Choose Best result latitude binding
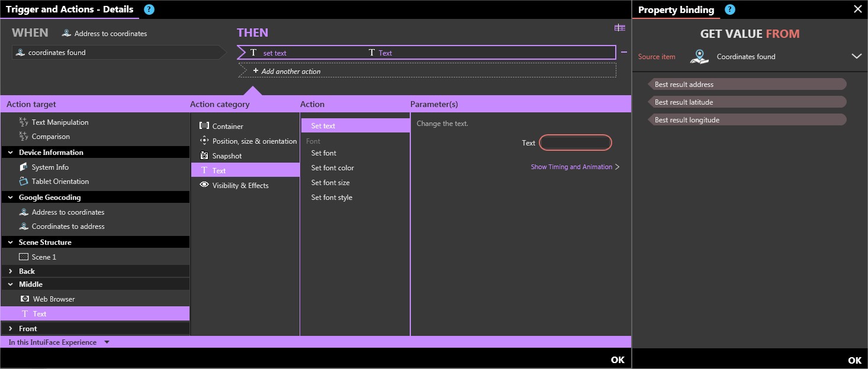Image resolution: width=868 pixels, height=369 pixels. [x=684, y=102]
